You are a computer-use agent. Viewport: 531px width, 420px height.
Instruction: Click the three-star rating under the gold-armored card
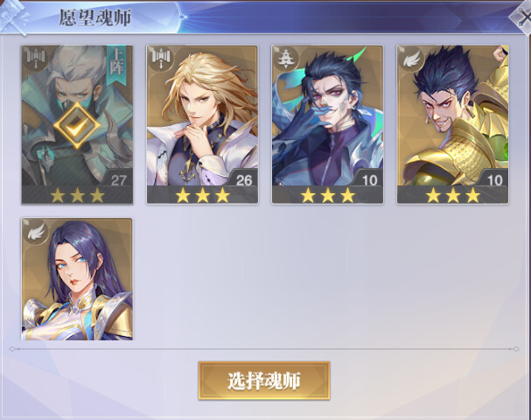point(453,195)
